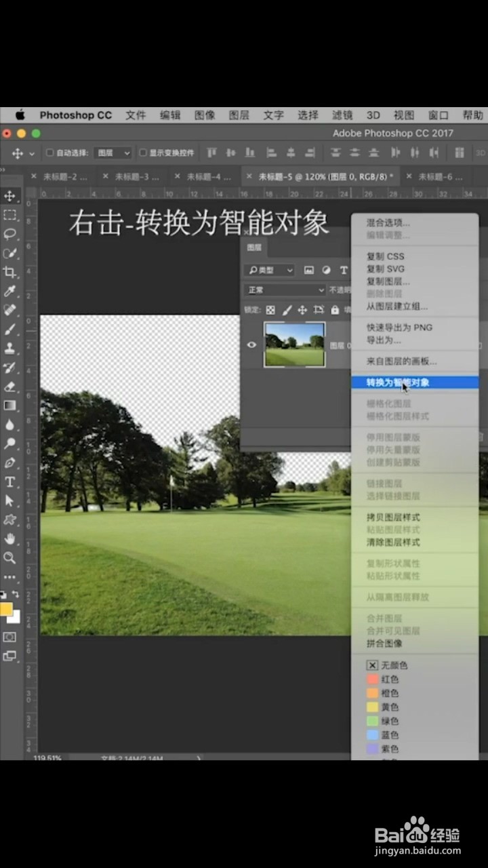
Task: Enable the 自动选择 checkbox
Action: point(49,153)
